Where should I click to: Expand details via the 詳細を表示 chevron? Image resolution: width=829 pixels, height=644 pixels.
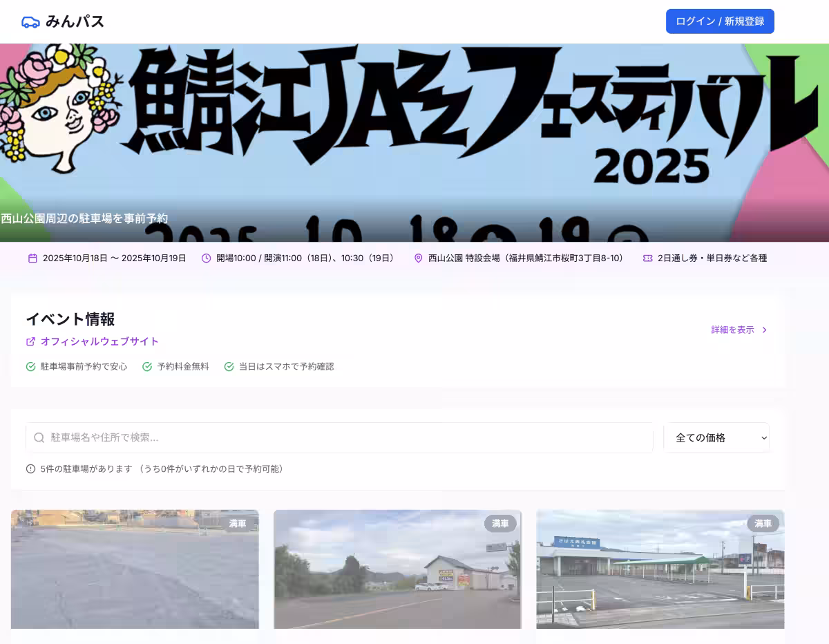[764, 330]
